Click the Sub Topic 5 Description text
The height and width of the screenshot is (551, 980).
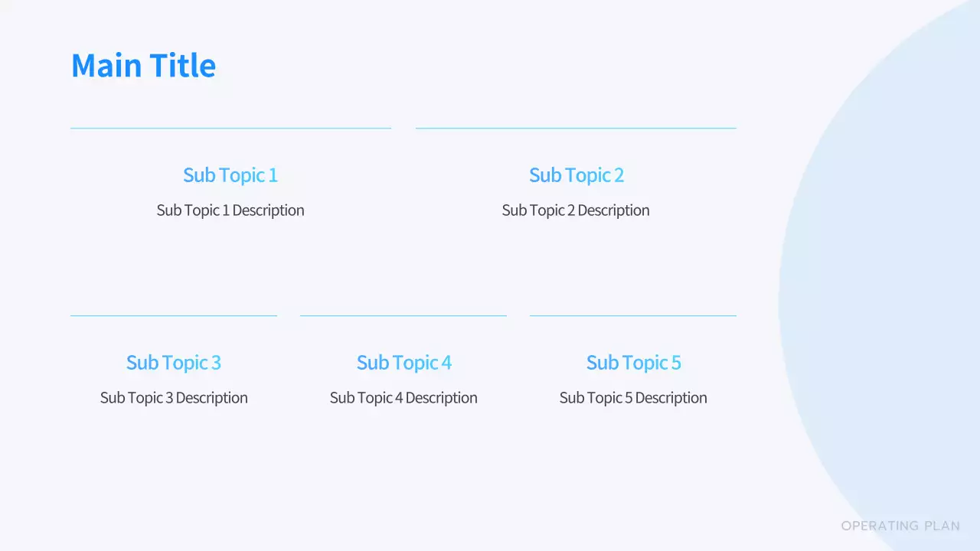point(633,398)
